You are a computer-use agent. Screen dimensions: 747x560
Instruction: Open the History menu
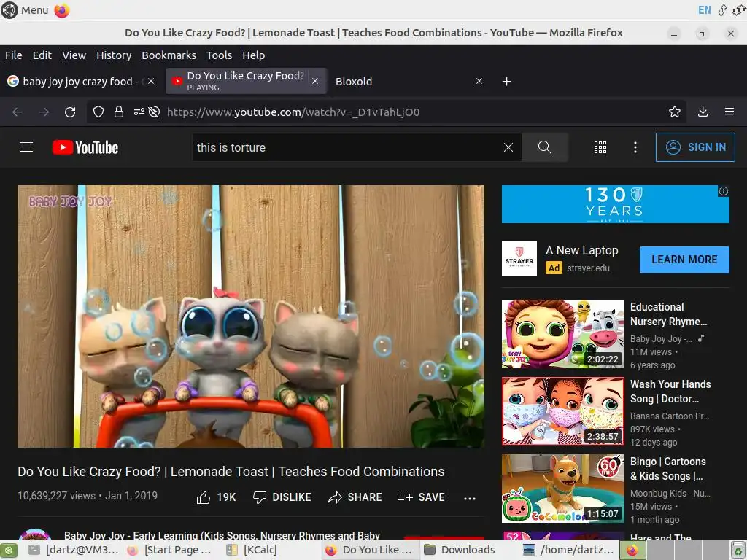click(114, 55)
